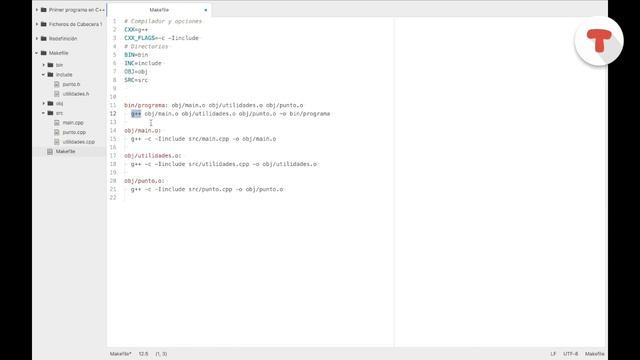
Task: Click 'src/main.cpp' on line 15
Action: click(x=209, y=139)
